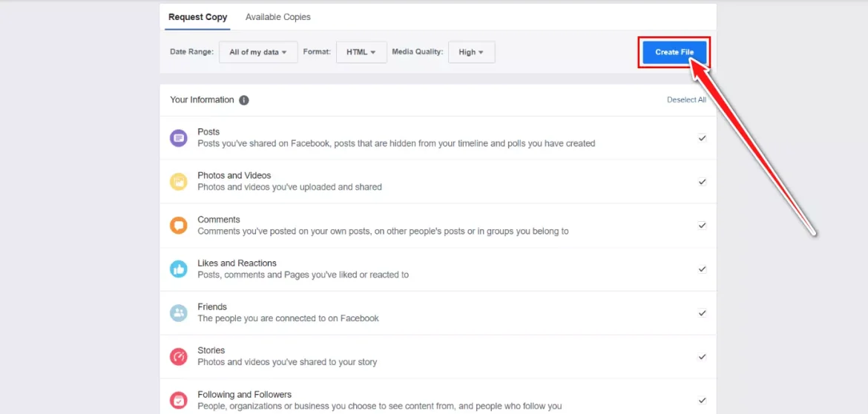This screenshot has width=868, height=414.
Task: Click the orange Comments icon
Action: coord(178,226)
